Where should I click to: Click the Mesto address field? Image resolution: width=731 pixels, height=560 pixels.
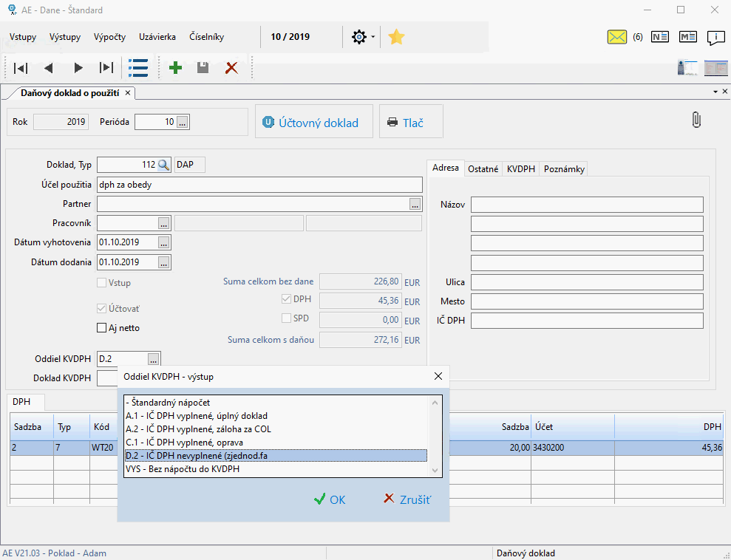point(587,301)
